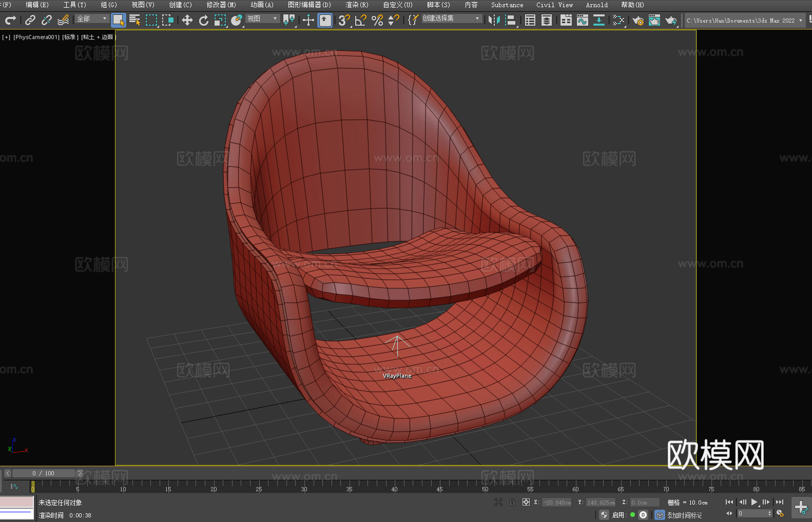Open the 工具(T) menu
Viewport: 812px width, 522px height.
[75, 5]
